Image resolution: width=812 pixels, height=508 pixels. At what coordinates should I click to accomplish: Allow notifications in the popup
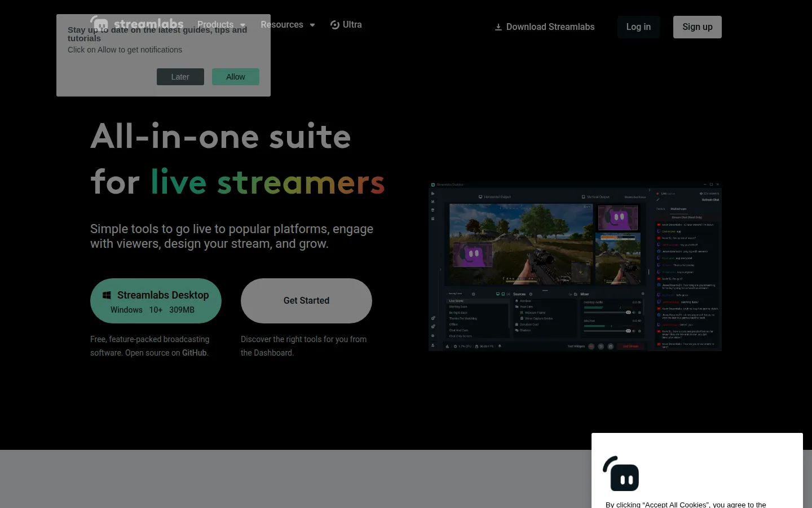236,77
